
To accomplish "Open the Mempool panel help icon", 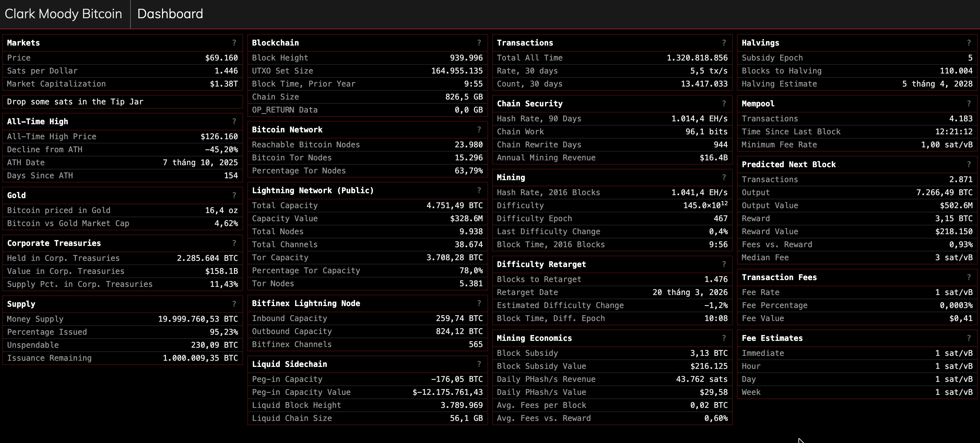I will [969, 103].
